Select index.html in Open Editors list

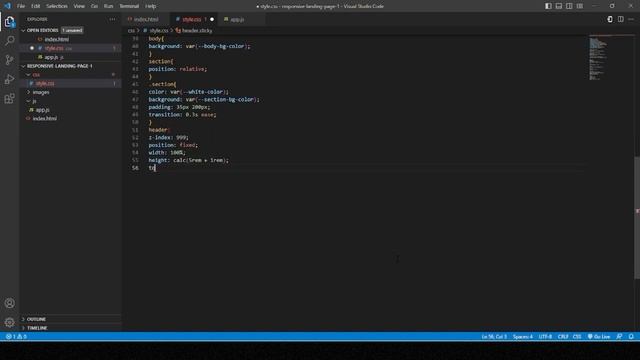pyautogui.click(x=71, y=39)
